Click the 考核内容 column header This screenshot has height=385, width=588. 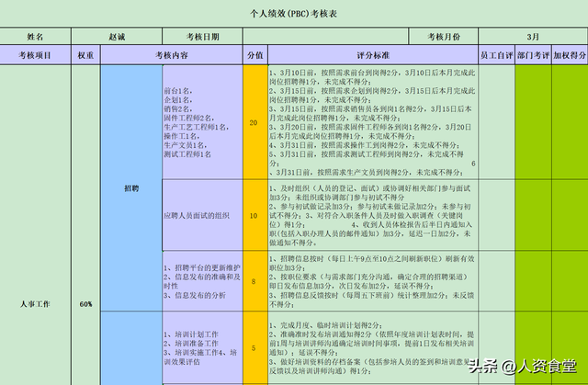tap(172, 55)
